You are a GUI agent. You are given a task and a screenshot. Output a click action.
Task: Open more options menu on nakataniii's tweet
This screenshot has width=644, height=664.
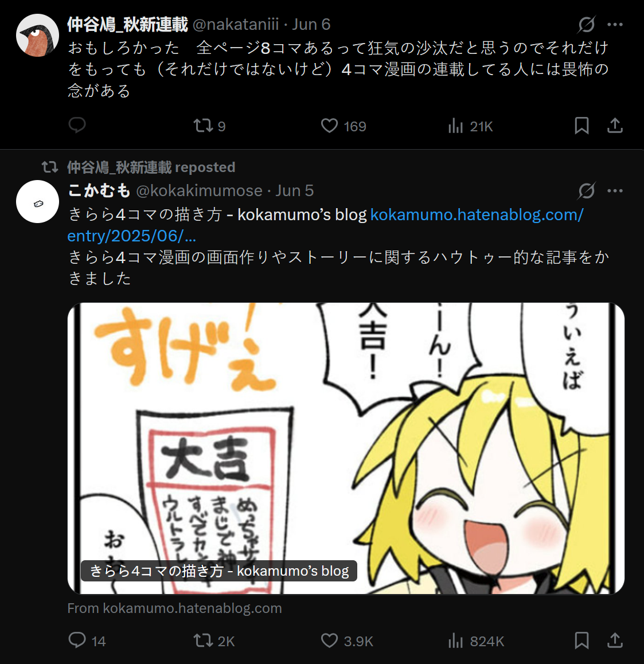pyautogui.click(x=615, y=25)
